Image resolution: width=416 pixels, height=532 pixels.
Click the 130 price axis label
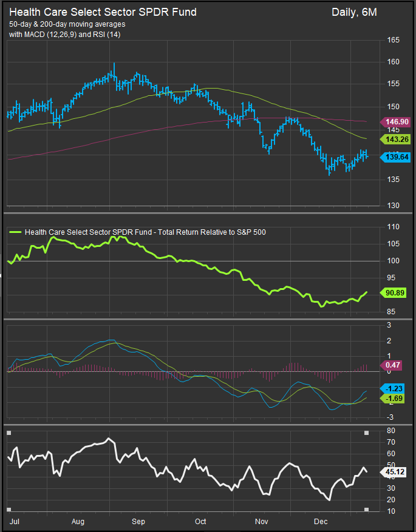pos(394,206)
